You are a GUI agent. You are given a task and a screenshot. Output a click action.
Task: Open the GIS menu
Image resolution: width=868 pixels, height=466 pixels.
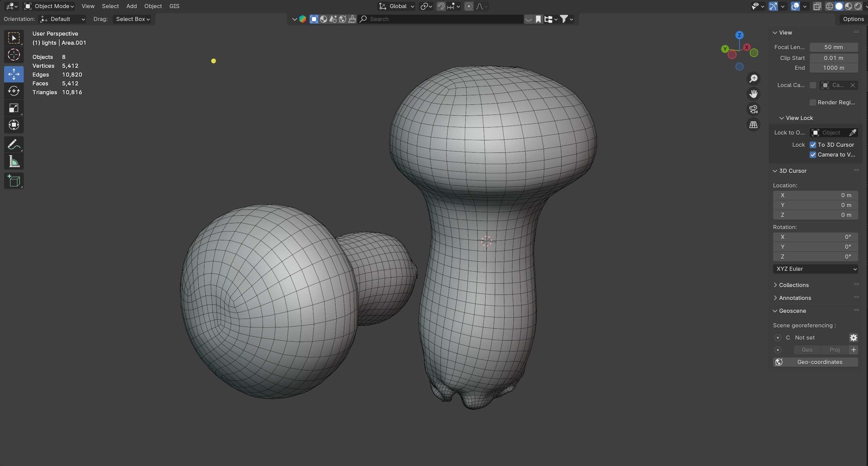click(x=174, y=6)
